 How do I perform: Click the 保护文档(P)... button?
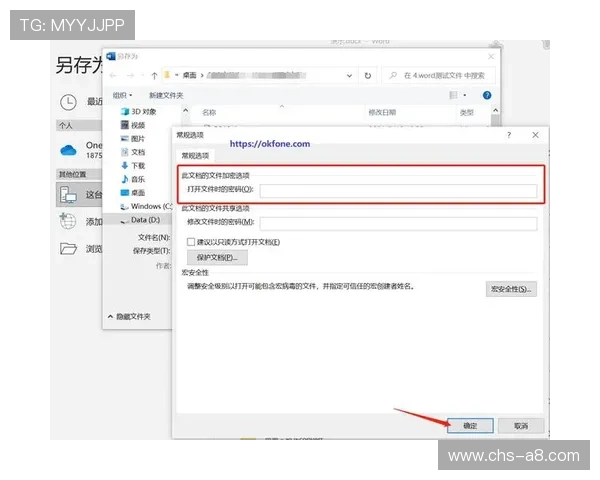217,258
